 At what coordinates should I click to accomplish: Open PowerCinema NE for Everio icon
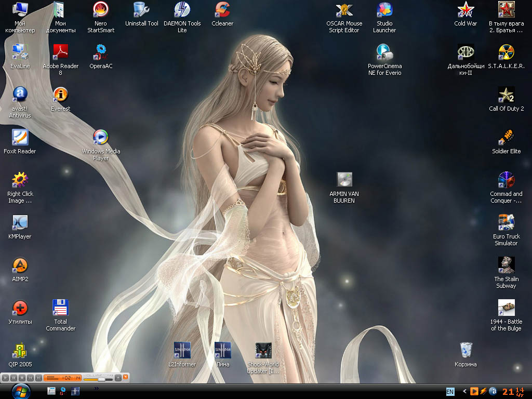point(384,60)
